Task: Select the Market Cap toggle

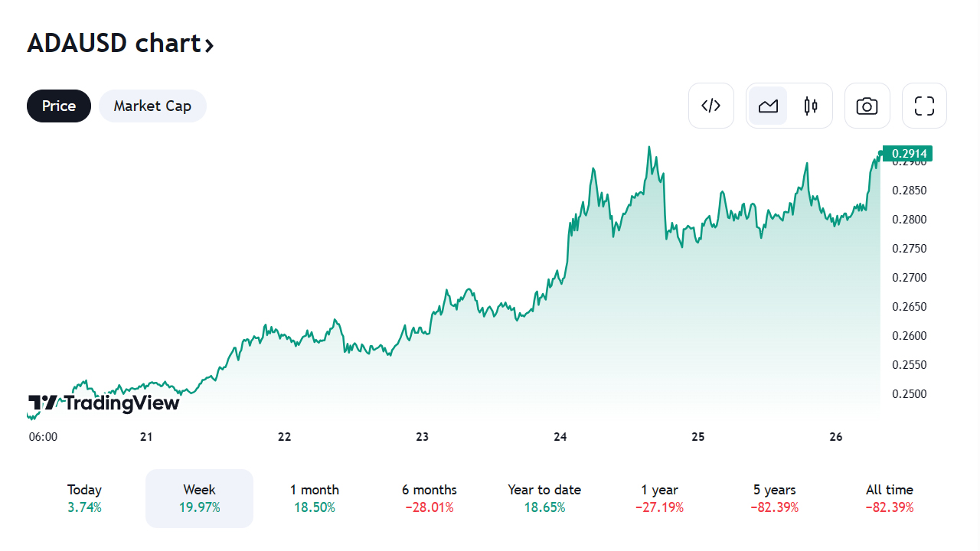Action: [152, 106]
